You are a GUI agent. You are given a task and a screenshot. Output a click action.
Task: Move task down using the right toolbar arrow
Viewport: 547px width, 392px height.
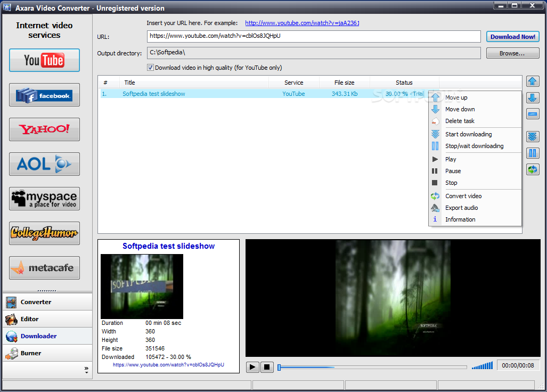click(x=532, y=97)
